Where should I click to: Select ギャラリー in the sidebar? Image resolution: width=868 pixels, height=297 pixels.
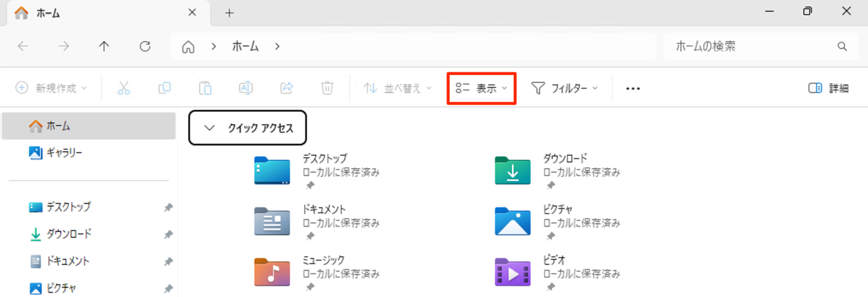[89, 152]
